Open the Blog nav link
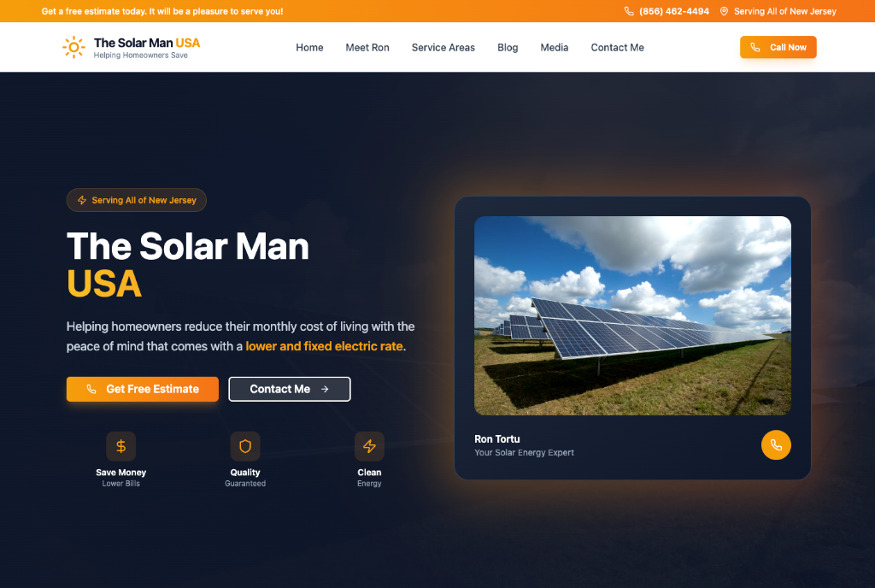Image resolution: width=875 pixels, height=588 pixels. [508, 47]
